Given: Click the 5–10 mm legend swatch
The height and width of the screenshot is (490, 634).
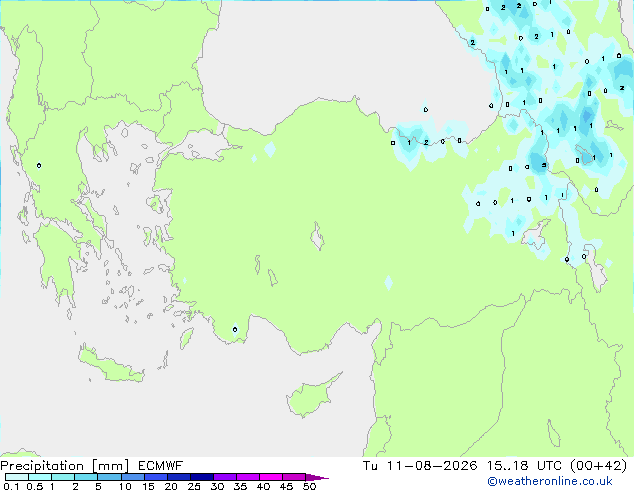Looking at the screenshot, I should tap(109, 477).
